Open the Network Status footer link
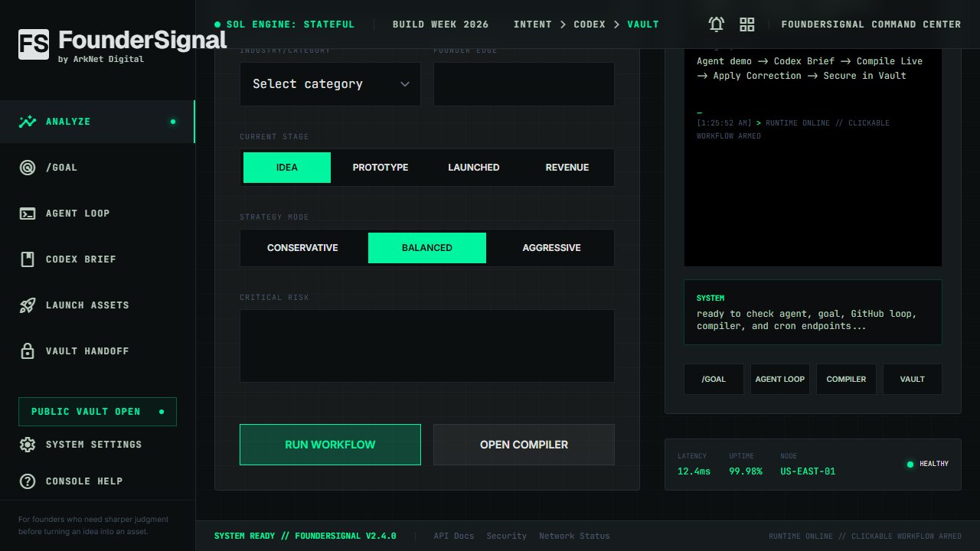The height and width of the screenshot is (551, 980). 574,536
